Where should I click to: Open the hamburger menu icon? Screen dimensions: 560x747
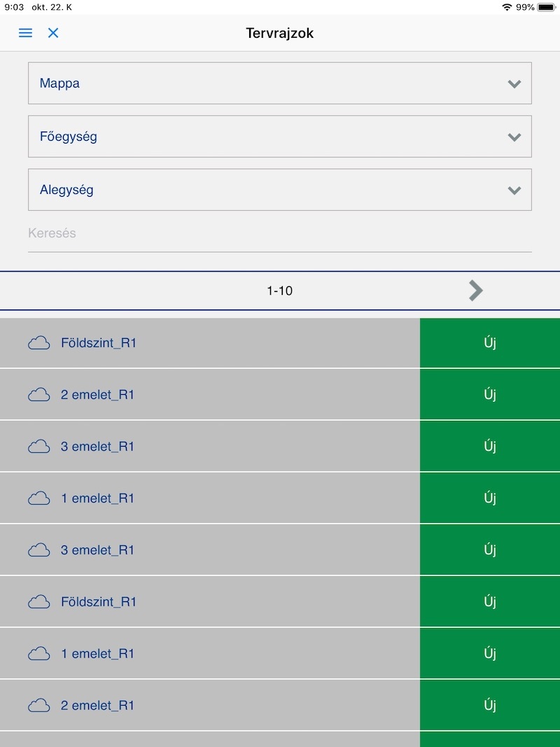tap(25, 33)
